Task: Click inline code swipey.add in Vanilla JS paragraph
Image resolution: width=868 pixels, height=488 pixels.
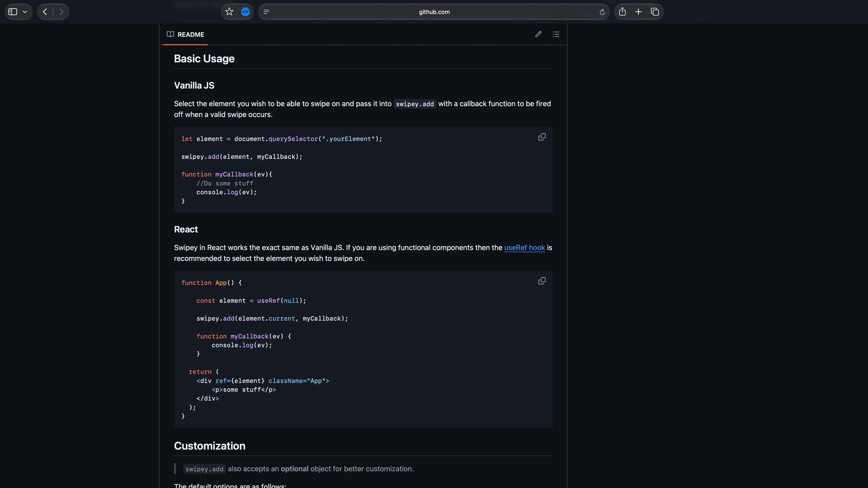Action: [415, 104]
